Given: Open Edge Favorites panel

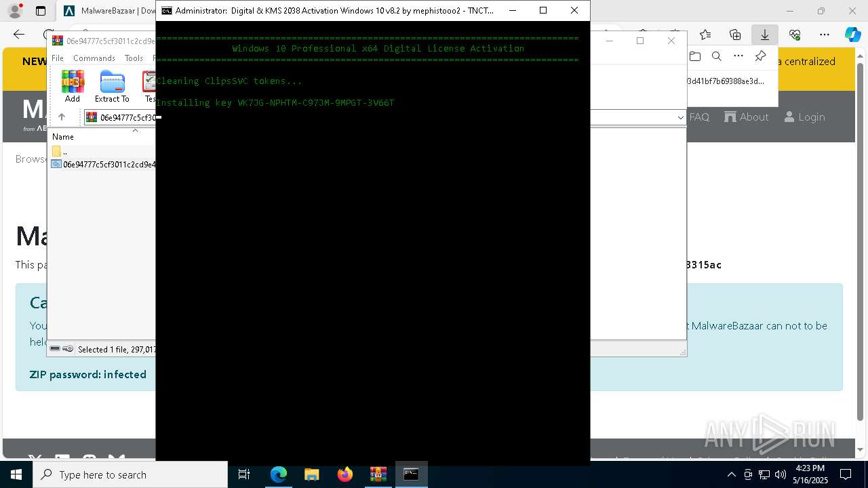Looking at the screenshot, I should (705, 35).
